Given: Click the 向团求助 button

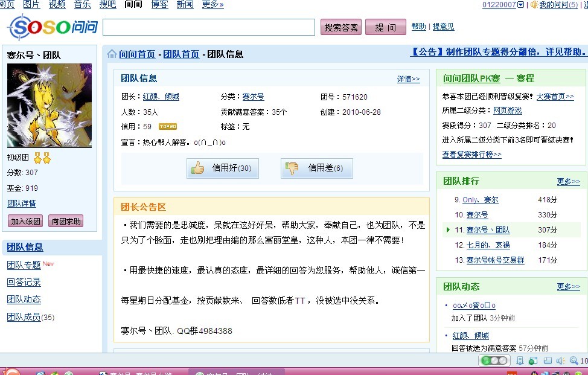Looking at the screenshot, I should coord(66,221).
